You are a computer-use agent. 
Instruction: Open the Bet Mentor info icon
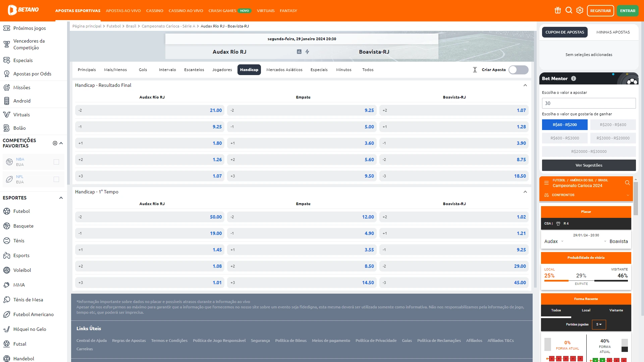pyautogui.click(x=574, y=78)
